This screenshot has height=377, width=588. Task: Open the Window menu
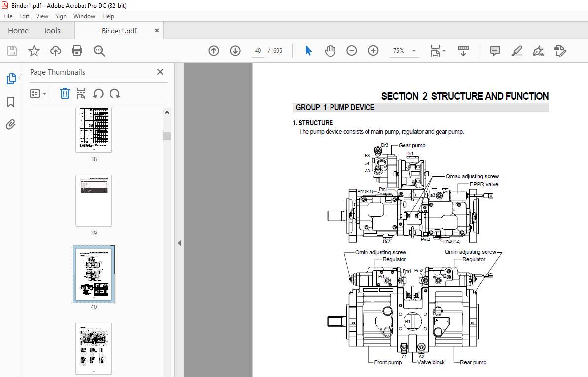pyautogui.click(x=84, y=16)
